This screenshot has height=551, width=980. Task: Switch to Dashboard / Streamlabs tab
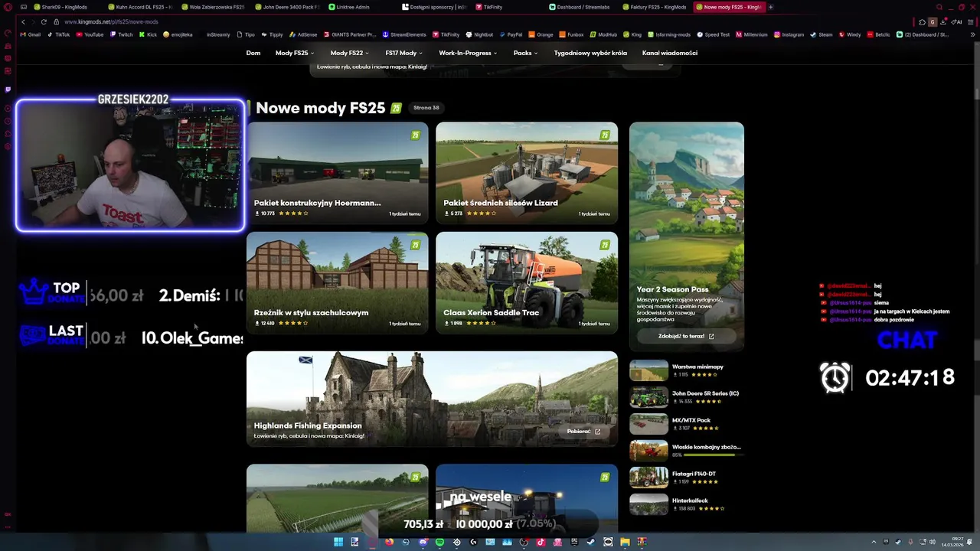583,7
